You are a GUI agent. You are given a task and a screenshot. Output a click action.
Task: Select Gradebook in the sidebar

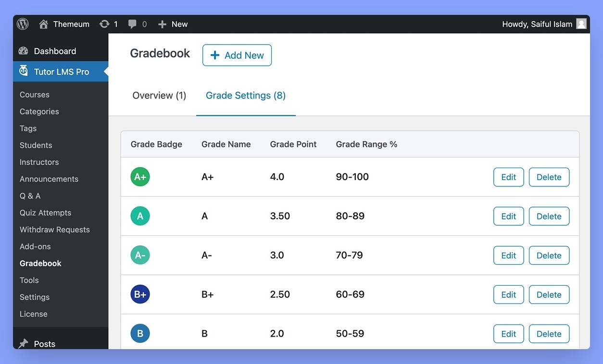point(41,263)
